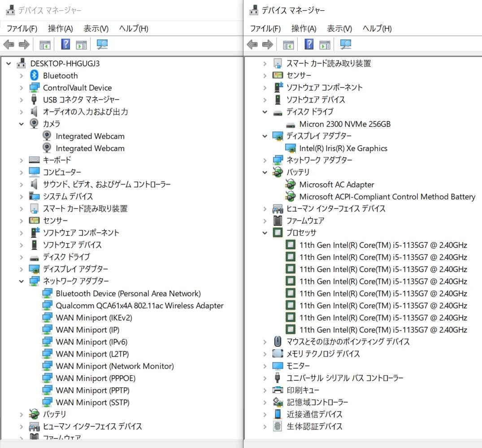Click Scan for hardware changes icon in left window
The height and width of the screenshot is (448, 482).
coord(102,44)
